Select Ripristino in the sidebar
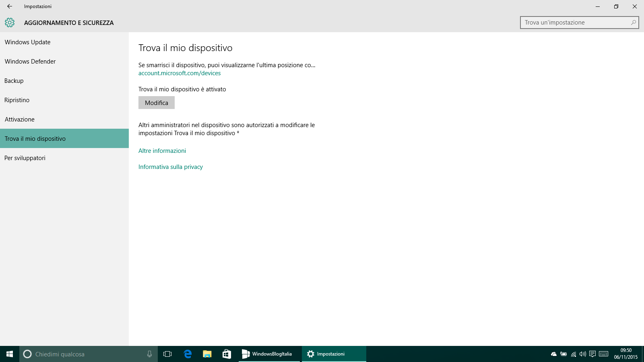The width and height of the screenshot is (644, 362). (64, 100)
